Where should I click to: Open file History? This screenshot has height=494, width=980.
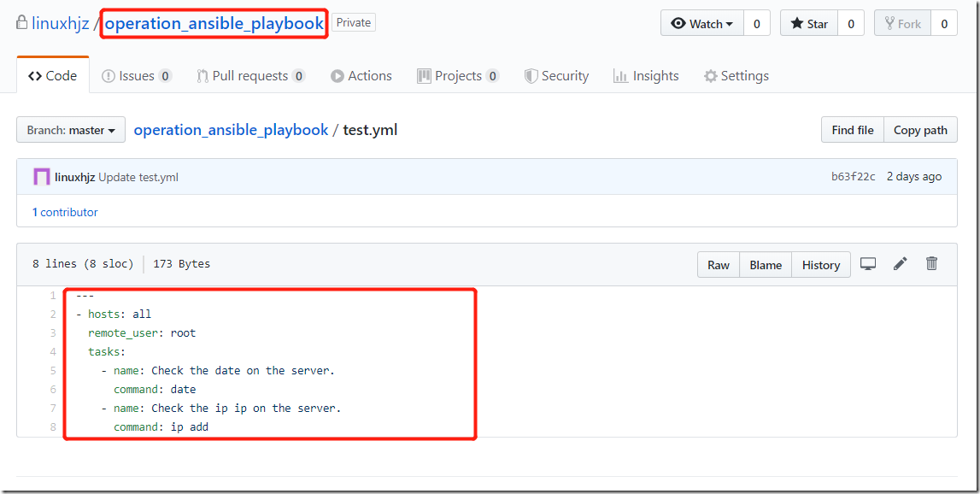[820, 265]
